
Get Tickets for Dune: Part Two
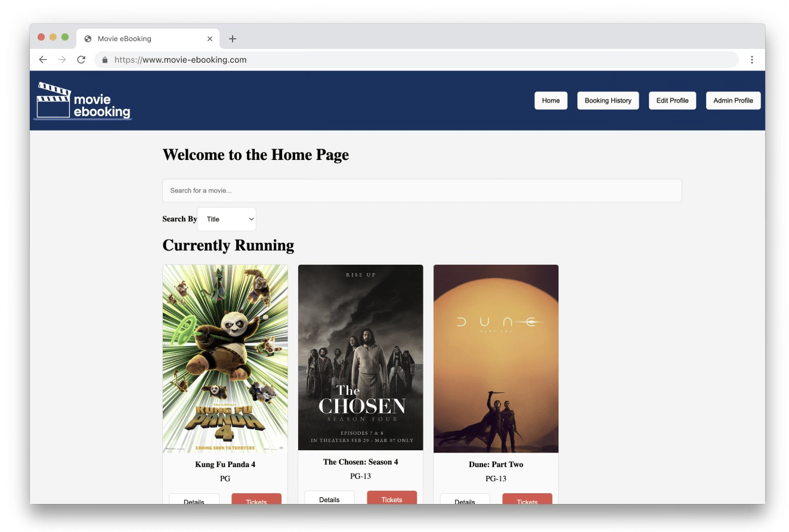[x=527, y=502]
